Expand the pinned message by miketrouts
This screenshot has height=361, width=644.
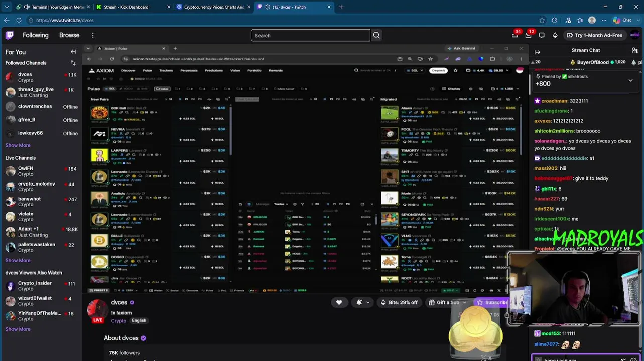[630, 80]
